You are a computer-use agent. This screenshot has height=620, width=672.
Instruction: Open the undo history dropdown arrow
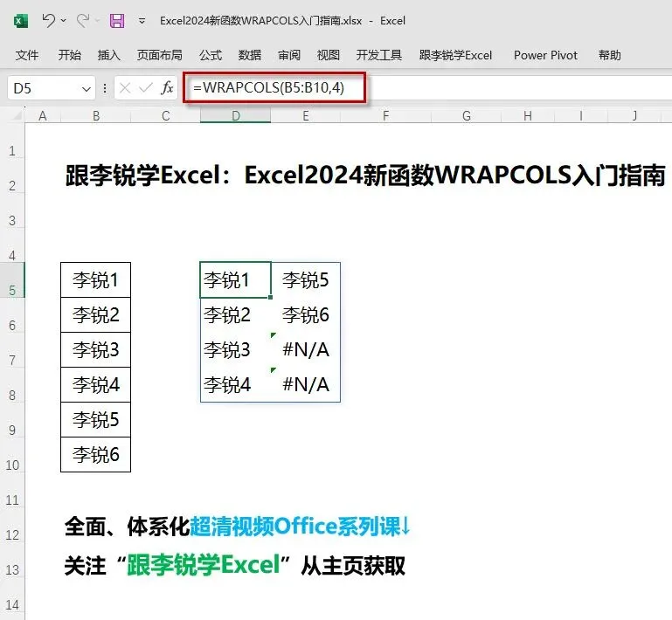64,20
